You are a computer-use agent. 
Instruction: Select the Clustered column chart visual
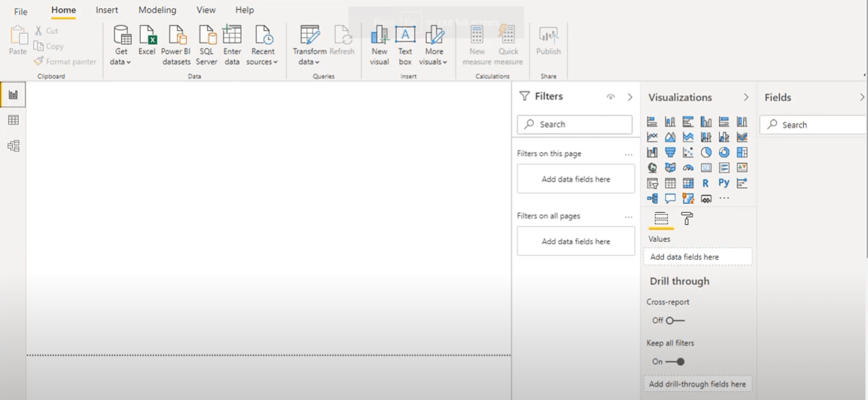(x=706, y=121)
